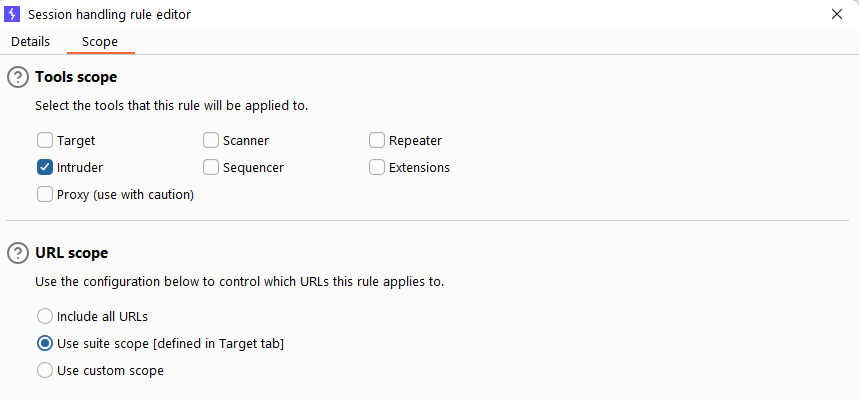The height and width of the screenshot is (401, 859).
Task: Tick the Scanner checkbox
Action: 211,141
